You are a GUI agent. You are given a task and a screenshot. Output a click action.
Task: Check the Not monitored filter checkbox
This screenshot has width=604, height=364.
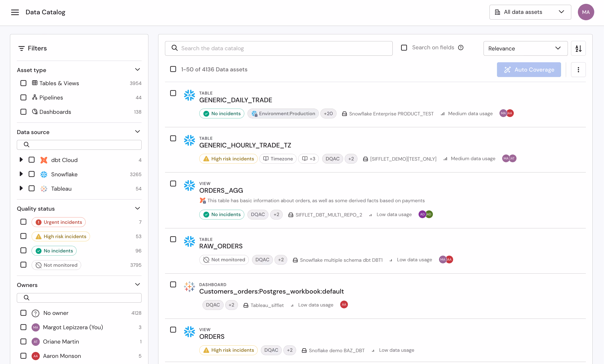pyautogui.click(x=24, y=265)
